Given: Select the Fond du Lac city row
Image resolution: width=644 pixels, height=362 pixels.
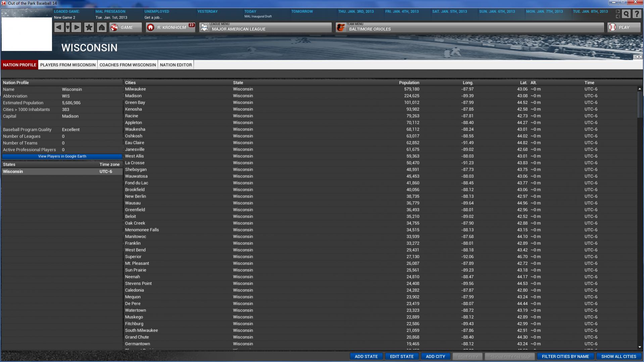Looking at the screenshot, I should pos(381,183).
